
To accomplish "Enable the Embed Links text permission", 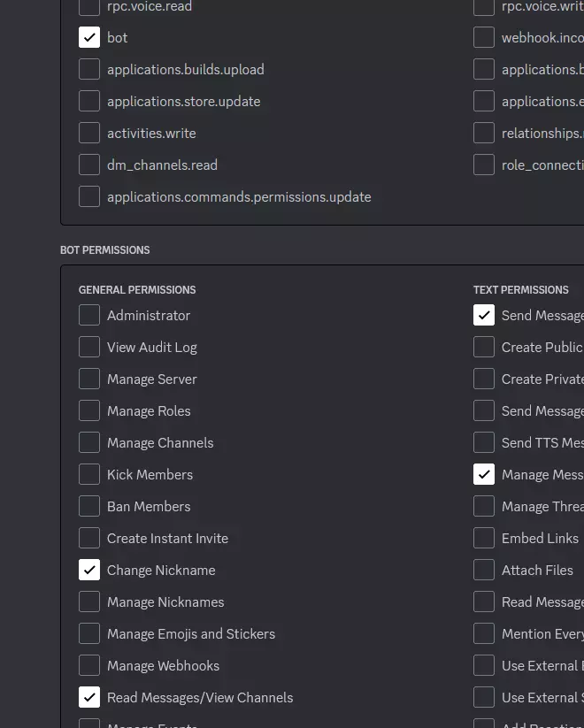I will click(484, 539).
